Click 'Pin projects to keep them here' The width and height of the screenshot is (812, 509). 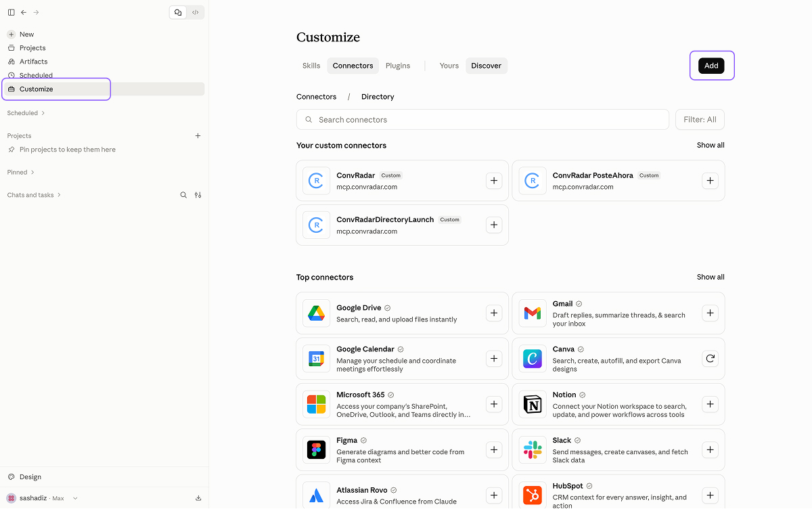coord(68,150)
